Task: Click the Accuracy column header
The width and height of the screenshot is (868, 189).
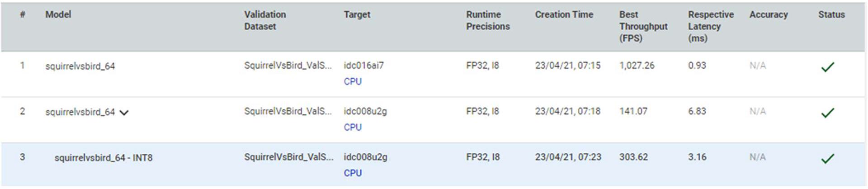Action: coord(768,14)
